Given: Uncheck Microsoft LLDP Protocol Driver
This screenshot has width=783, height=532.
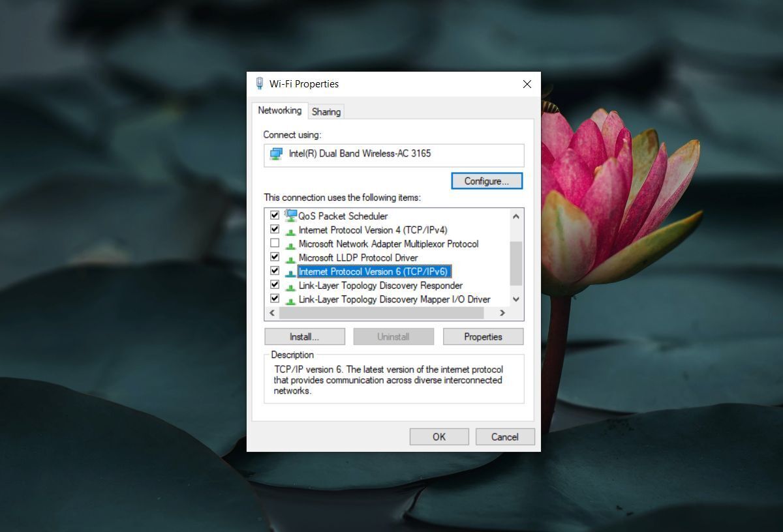Looking at the screenshot, I should (x=275, y=257).
